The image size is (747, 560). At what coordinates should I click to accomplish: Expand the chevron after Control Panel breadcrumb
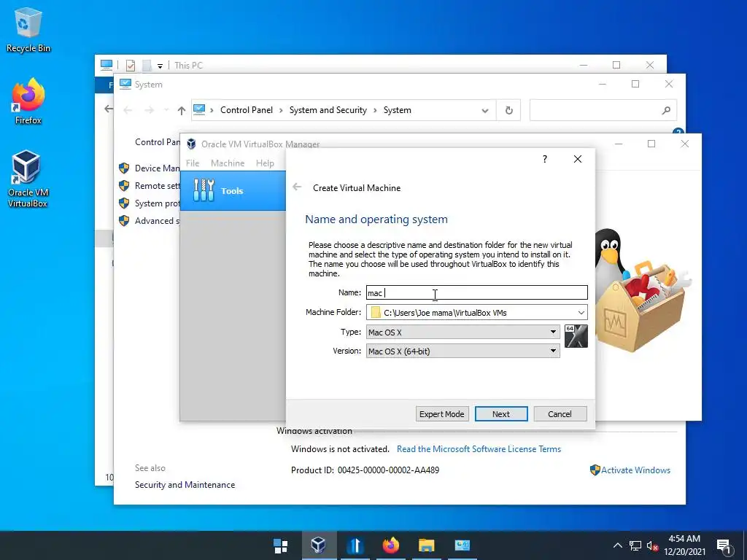(281, 111)
